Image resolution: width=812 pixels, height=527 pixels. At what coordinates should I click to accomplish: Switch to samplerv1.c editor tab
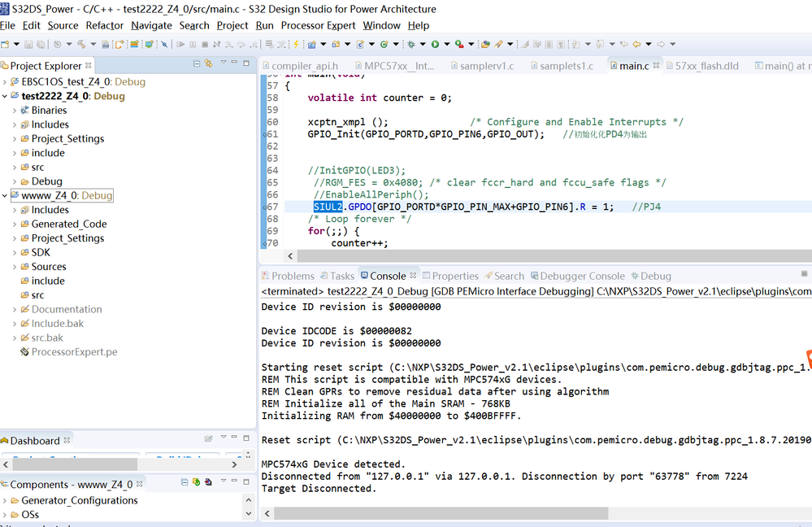click(482, 66)
